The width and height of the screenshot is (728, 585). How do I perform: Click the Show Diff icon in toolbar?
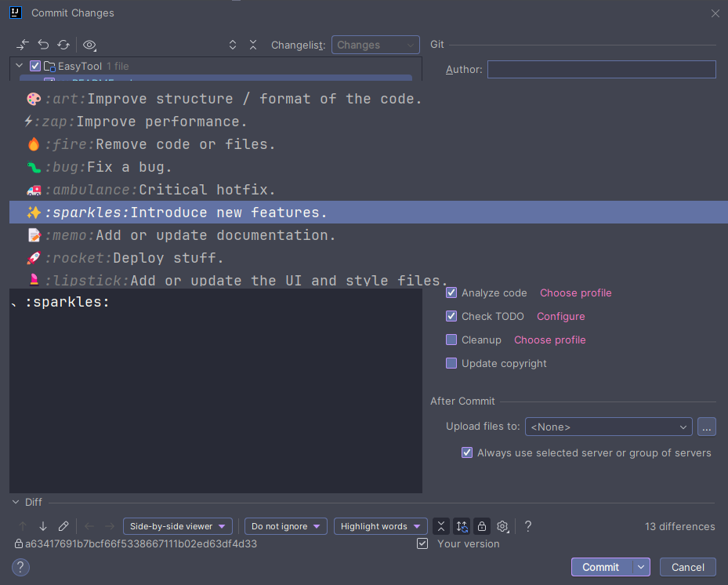click(23, 45)
